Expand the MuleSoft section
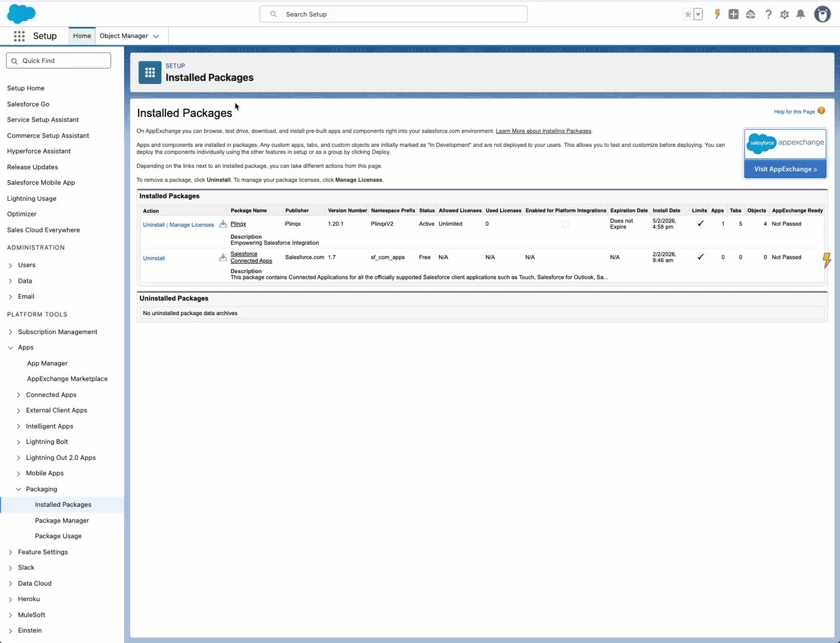The height and width of the screenshot is (643, 840). click(10, 615)
